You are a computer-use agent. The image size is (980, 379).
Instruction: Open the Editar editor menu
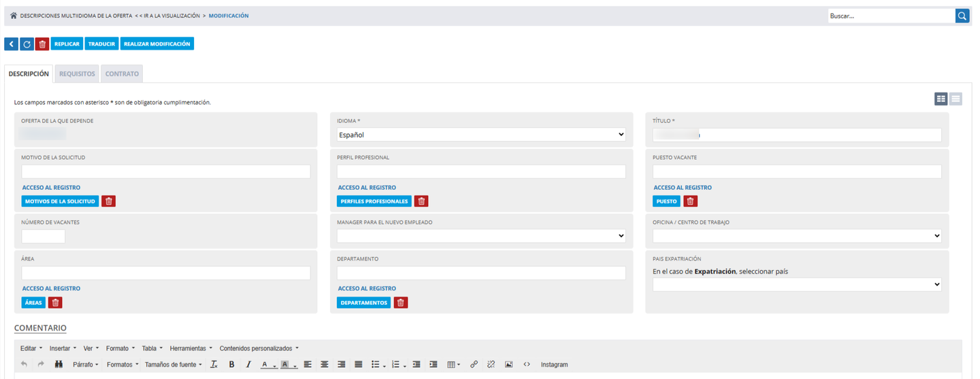pyautogui.click(x=31, y=348)
